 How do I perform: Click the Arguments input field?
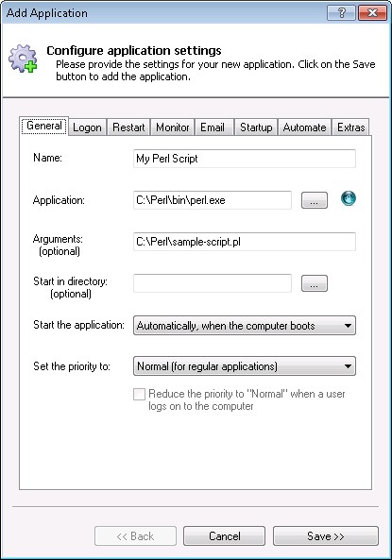[245, 242]
